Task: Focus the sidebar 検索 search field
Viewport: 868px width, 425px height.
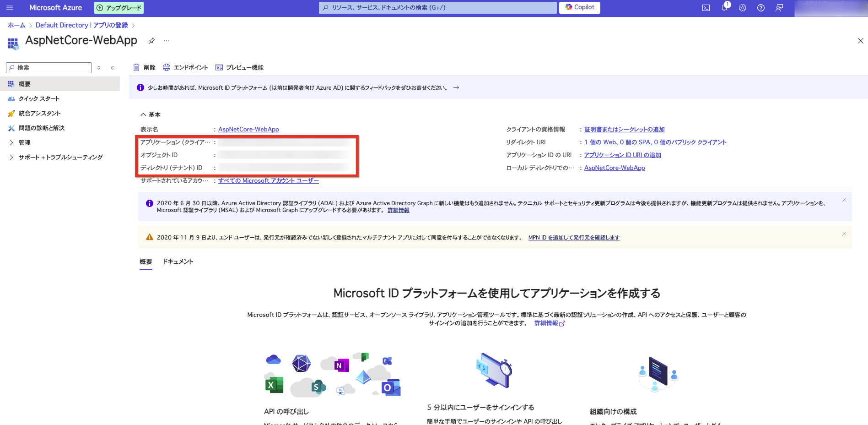Action: [49, 68]
